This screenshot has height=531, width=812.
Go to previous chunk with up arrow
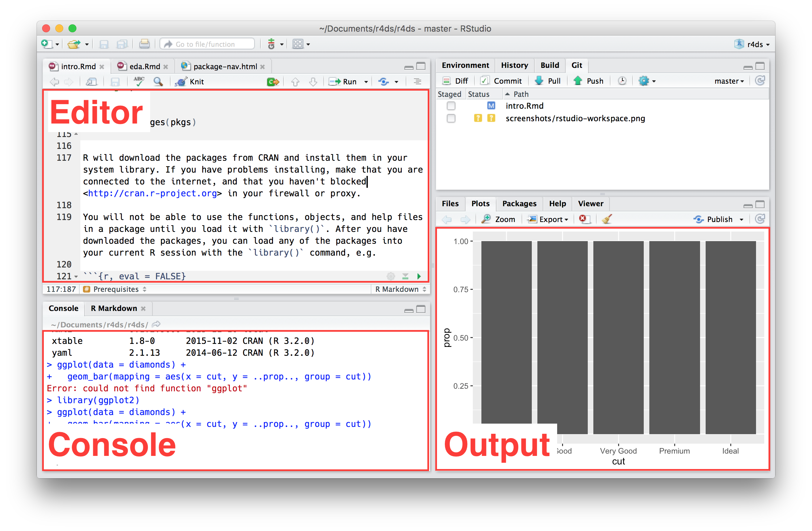[295, 82]
